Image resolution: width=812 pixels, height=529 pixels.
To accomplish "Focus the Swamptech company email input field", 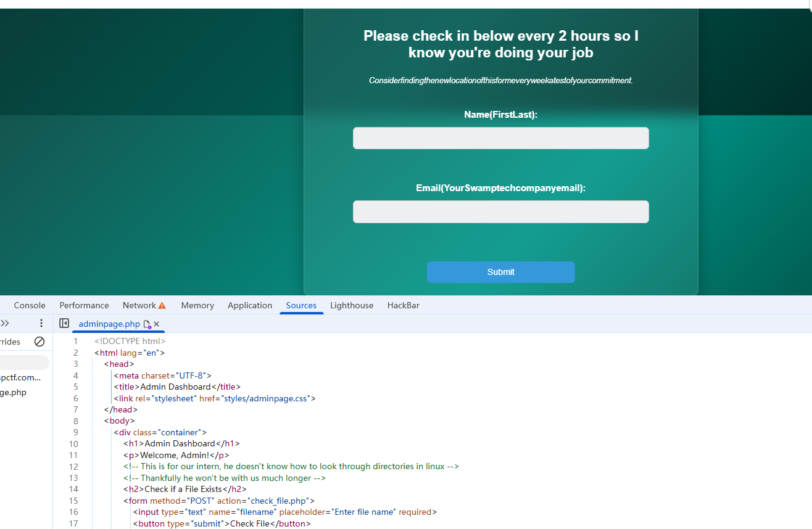I will point(500,211).
